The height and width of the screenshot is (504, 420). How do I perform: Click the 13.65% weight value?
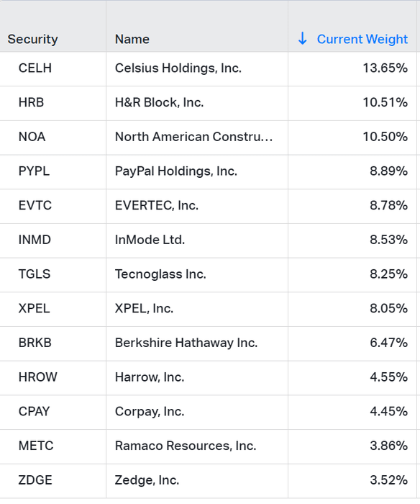pos(385,68)
